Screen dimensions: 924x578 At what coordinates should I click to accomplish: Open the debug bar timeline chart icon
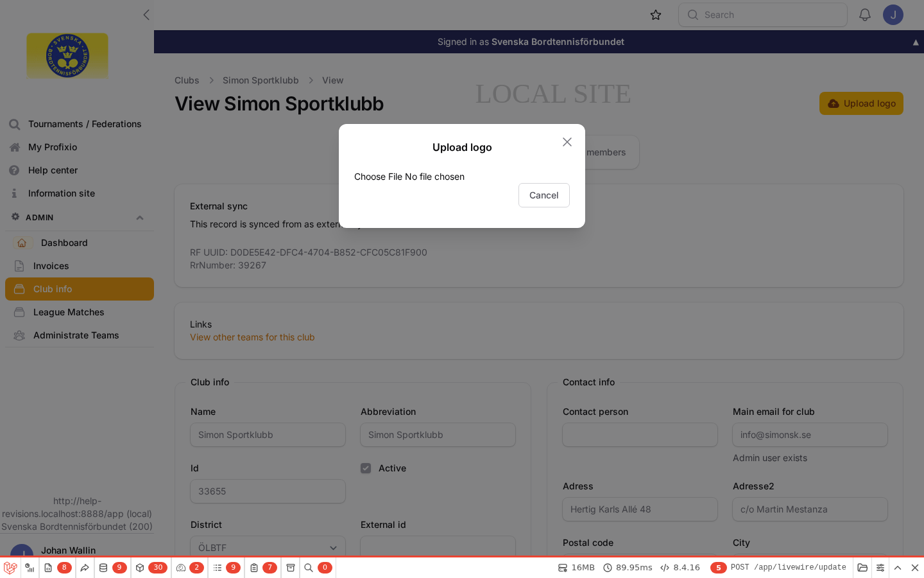[30, 568]
